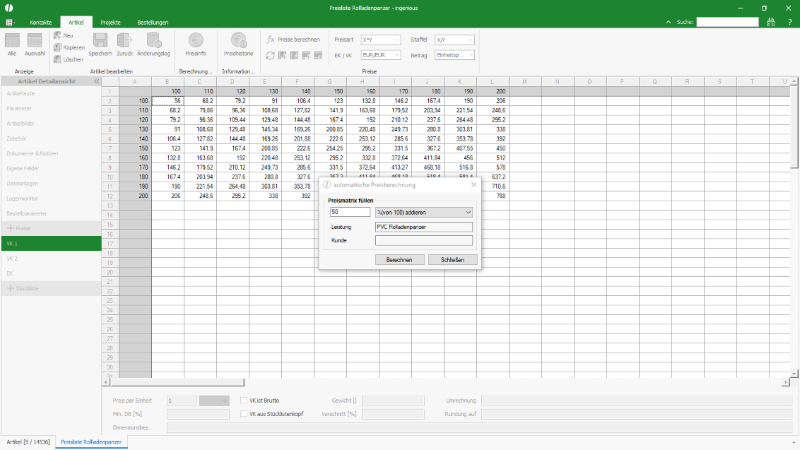Copy the article using Kopieren

[x=69, y=47]
